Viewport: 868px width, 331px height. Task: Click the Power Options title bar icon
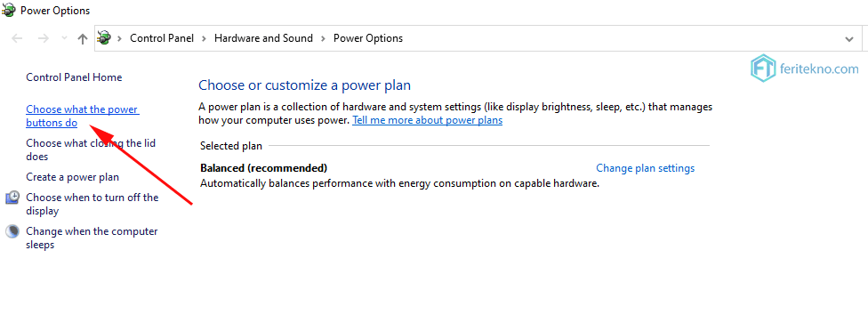click(8, 10)
